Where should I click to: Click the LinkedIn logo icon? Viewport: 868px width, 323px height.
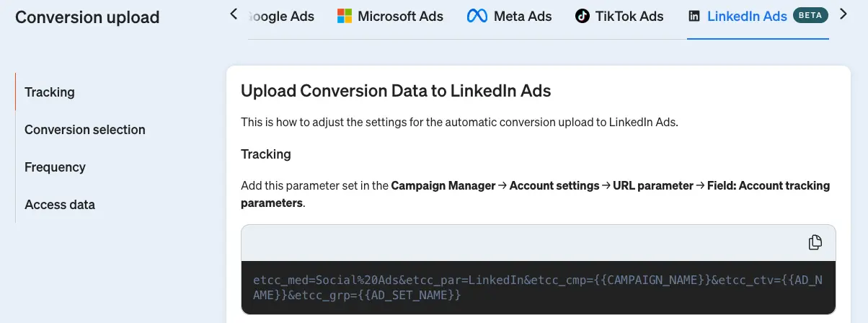point(694,16)
